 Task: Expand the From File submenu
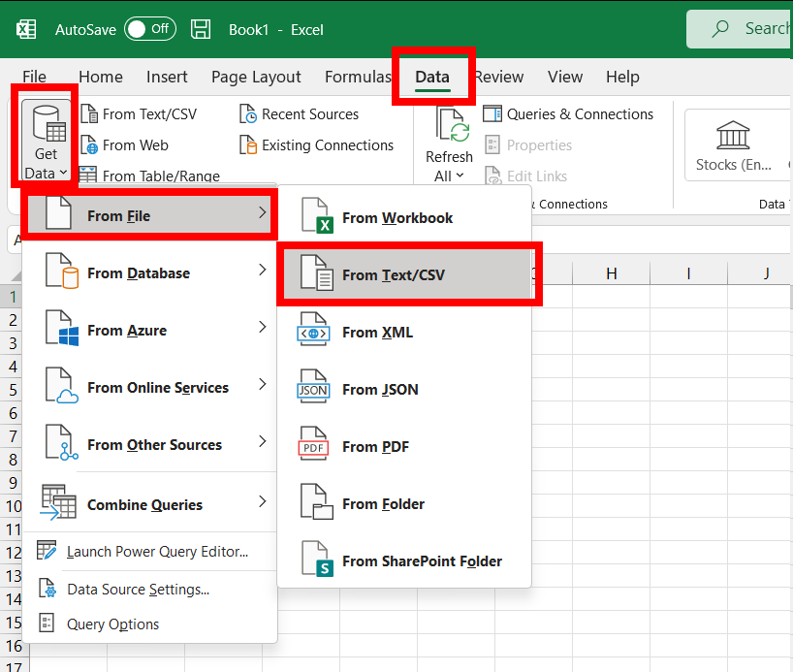pos(149,215)
